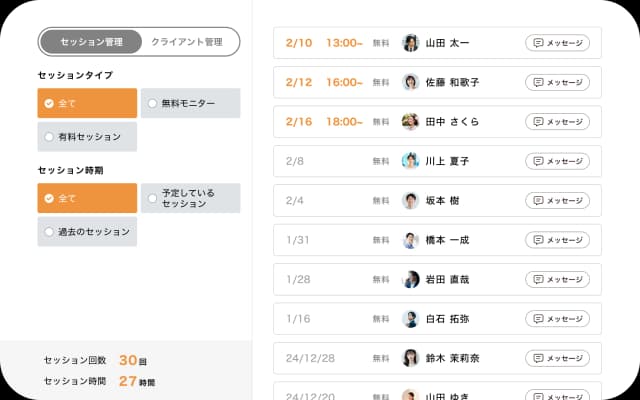Click 岩田 直哉's profile photo
Image resolution: width=640 pixels, height=400 pixels.
click(x=410, y=279)
